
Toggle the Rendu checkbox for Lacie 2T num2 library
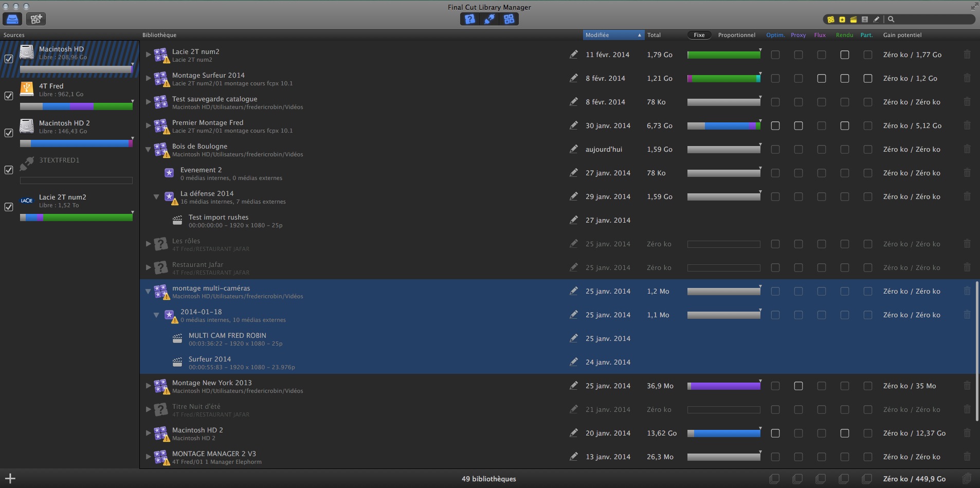844,55
